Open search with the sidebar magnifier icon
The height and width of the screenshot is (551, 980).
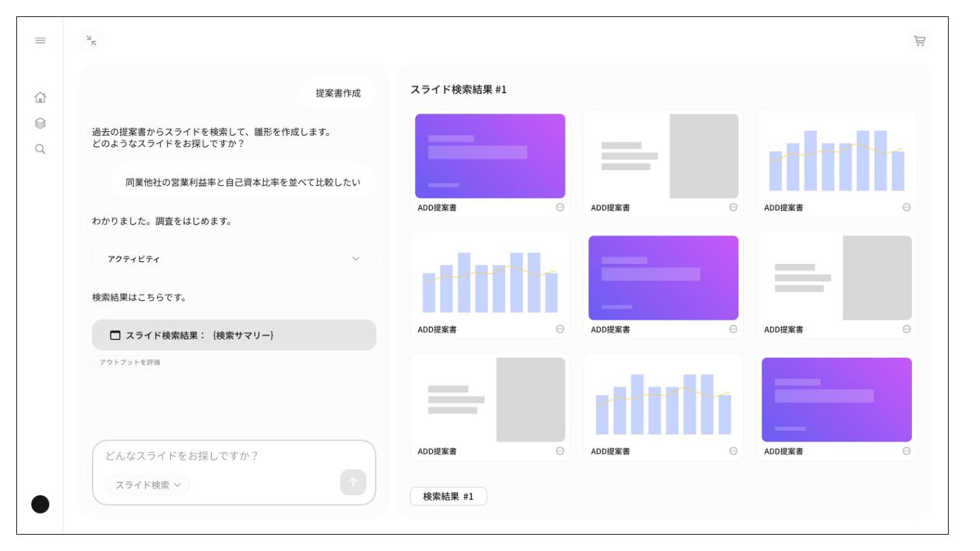click(x=40, y=149)
